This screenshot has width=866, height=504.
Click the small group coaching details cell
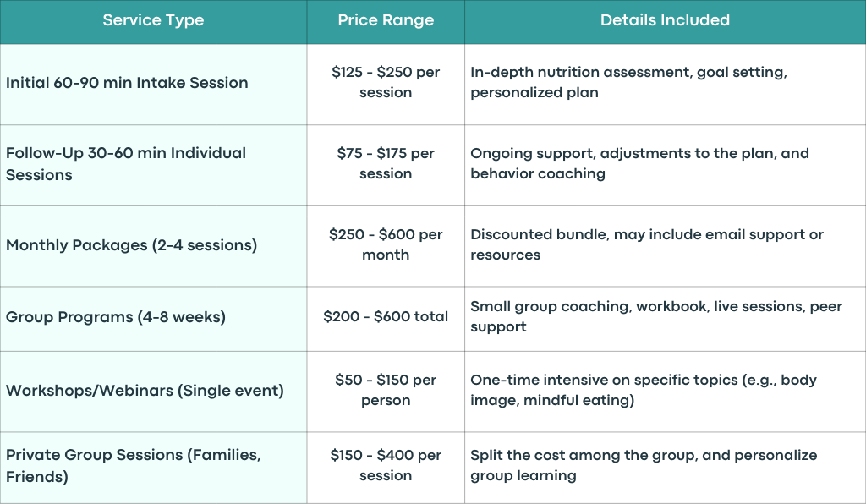click(665, 319)
